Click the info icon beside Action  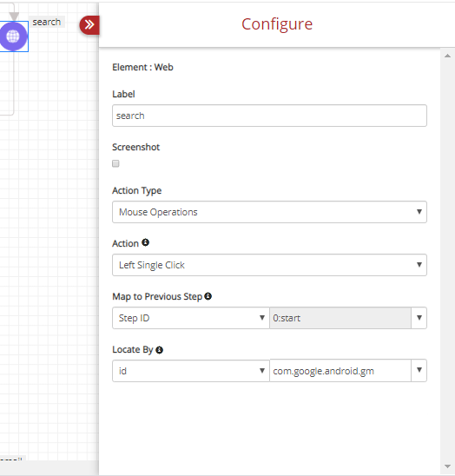coord(145,242)
